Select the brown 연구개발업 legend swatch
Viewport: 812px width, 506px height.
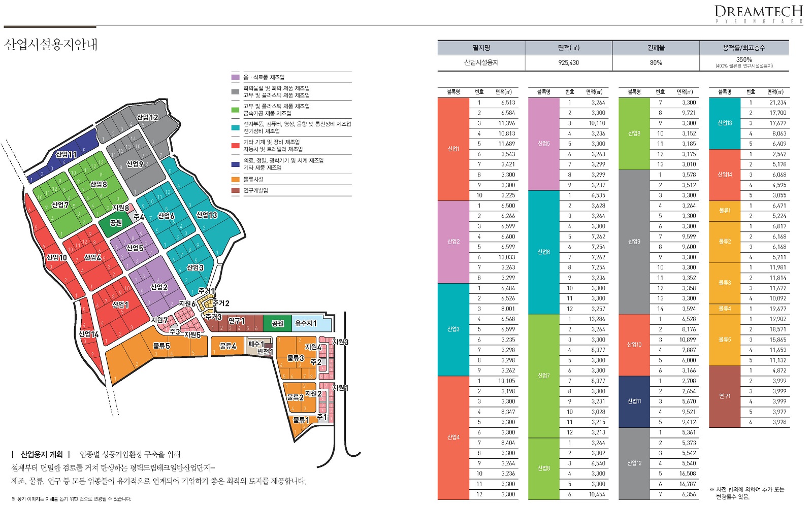pyautogui.click(x=235, y=191)
